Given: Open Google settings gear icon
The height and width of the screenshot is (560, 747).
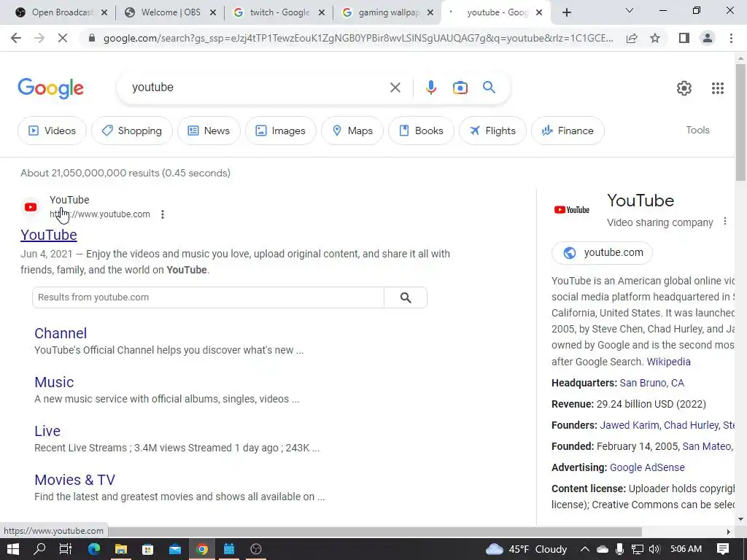Looking at the screenshot, I should 684,88.
